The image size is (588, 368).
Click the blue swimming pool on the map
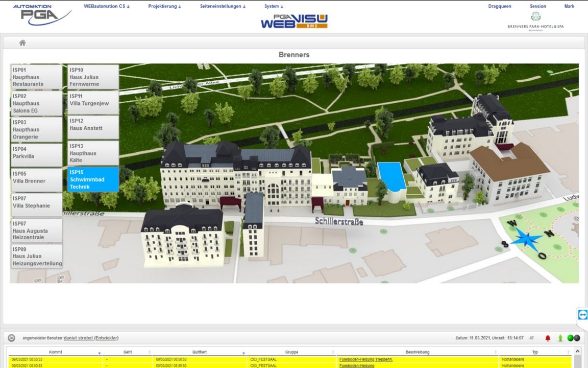391,176
